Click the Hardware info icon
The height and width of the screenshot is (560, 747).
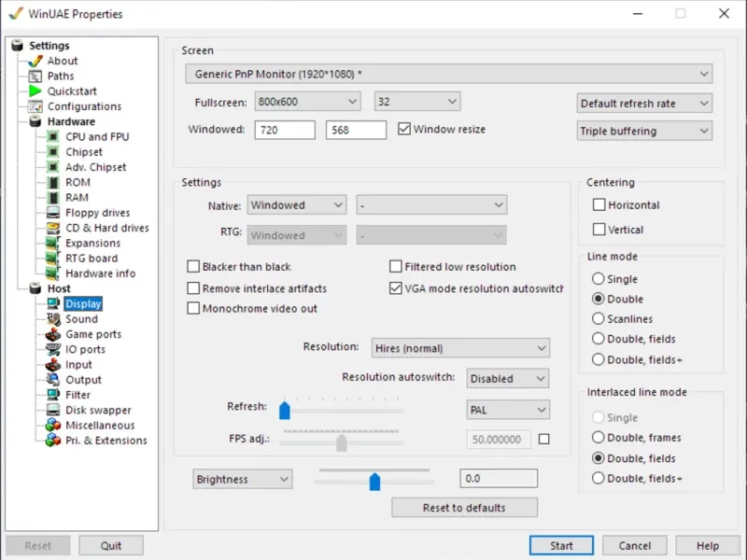coord(53,273)
